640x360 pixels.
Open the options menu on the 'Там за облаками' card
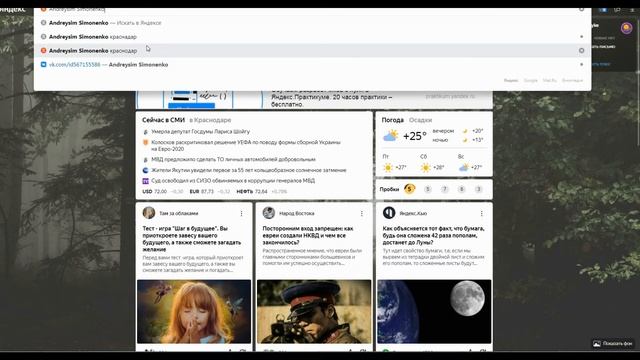[x=241, y=213]
